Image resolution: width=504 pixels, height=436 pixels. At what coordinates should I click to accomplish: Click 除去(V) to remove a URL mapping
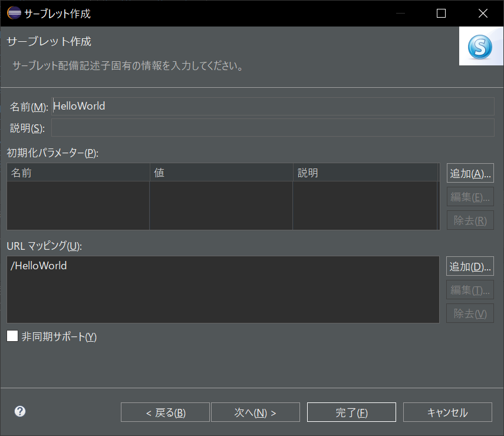[470, 313]
